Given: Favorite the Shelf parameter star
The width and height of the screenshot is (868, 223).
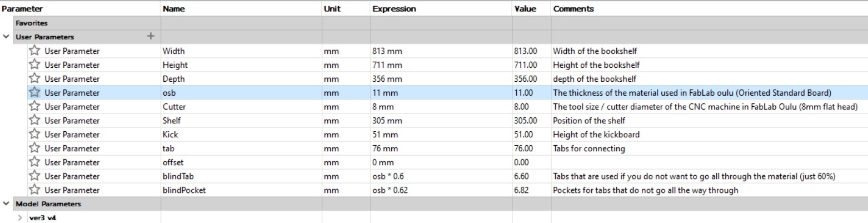Looking at the screenshot, I should pos(35,121).
